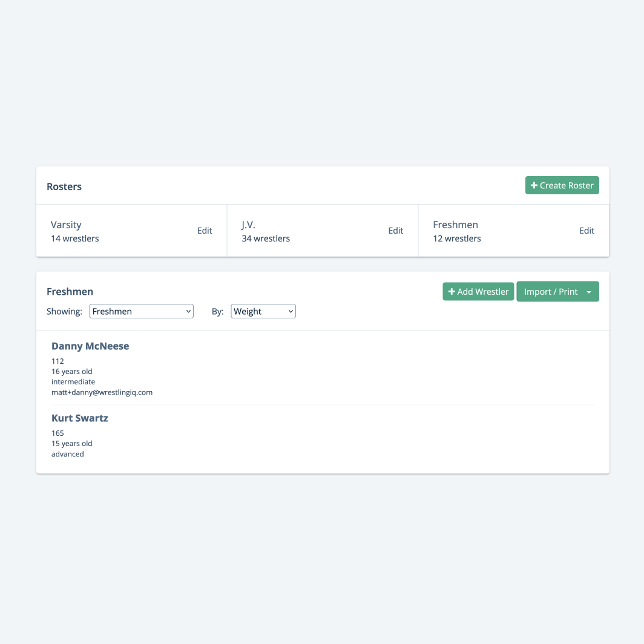Select the Freshmen roster card
This screenshot has width=644, height=644.
coord(514,231)
